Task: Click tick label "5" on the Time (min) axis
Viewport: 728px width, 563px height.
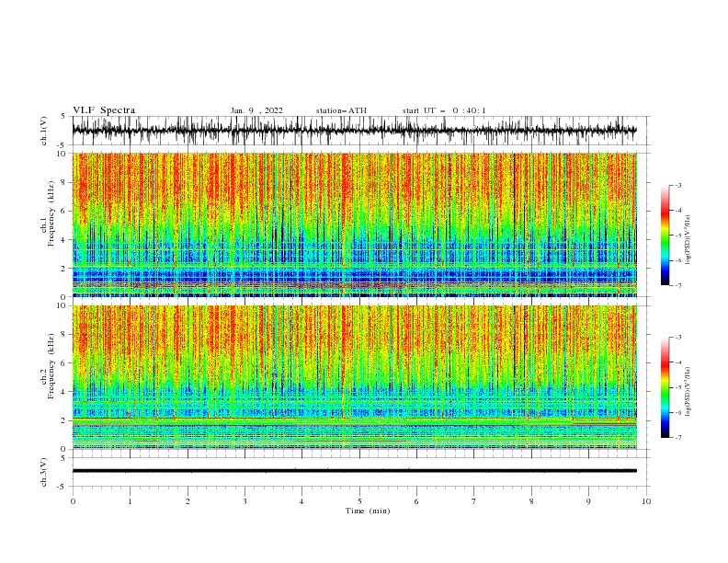Action: pos(359,501)
